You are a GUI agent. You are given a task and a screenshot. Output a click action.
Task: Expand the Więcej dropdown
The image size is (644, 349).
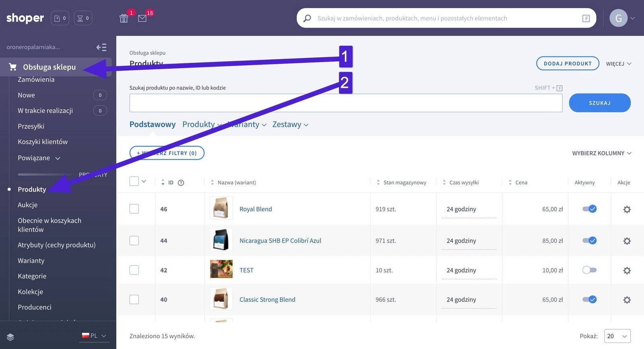pos(618,64)
